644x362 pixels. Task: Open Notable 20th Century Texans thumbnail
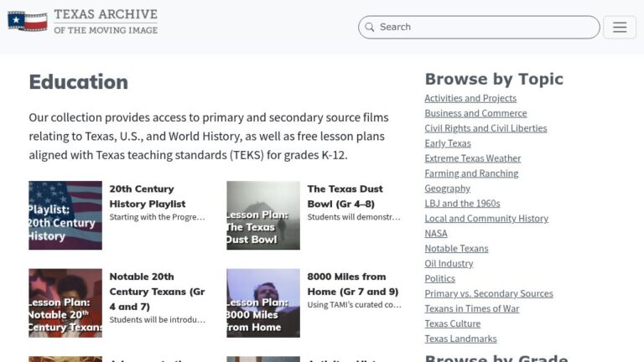(x=65, y=303)
